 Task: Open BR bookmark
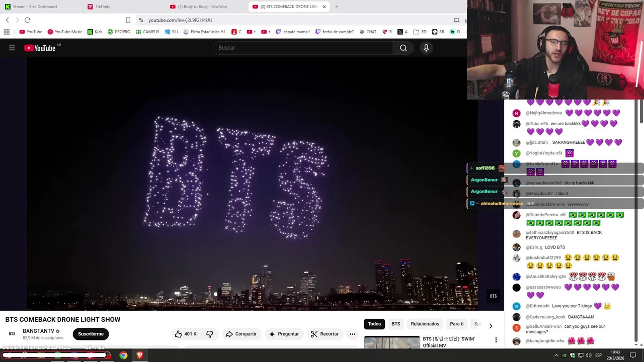pos(438,32)
